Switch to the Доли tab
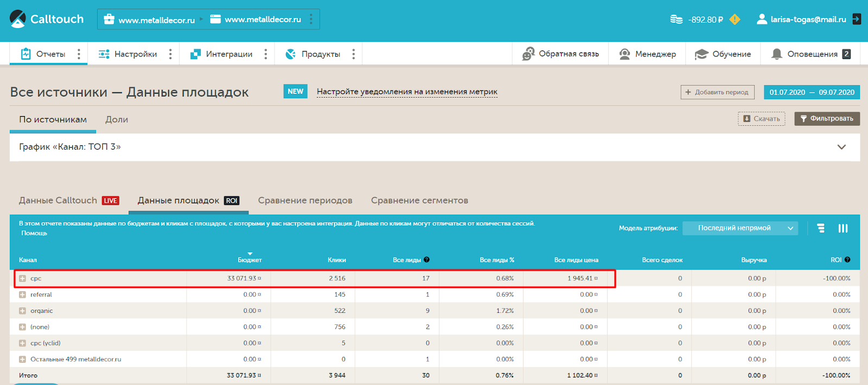 pyautogui.click(x=117, y=120)
